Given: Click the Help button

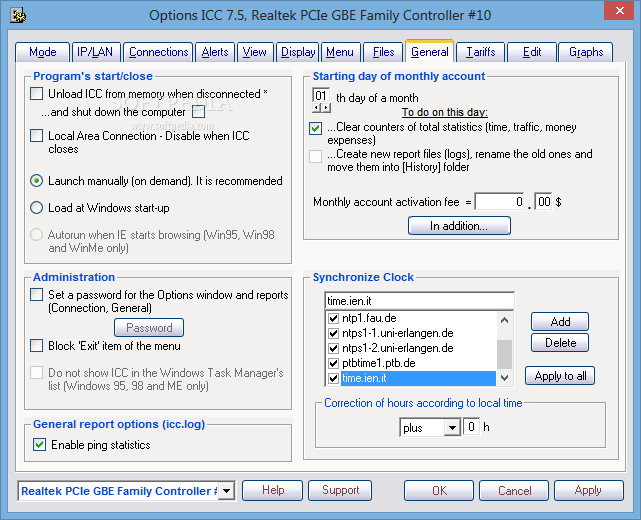Looking at the screenshot, I should [x=273, y=490].
